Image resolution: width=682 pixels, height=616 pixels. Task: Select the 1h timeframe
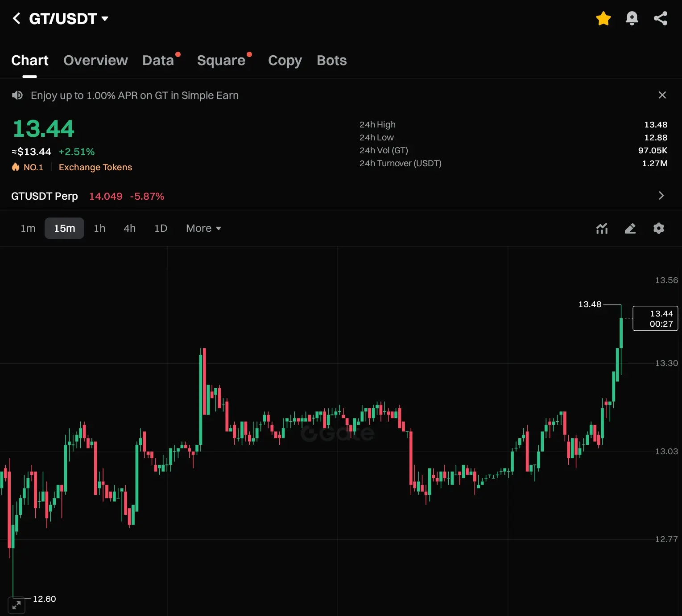point(99,228)
